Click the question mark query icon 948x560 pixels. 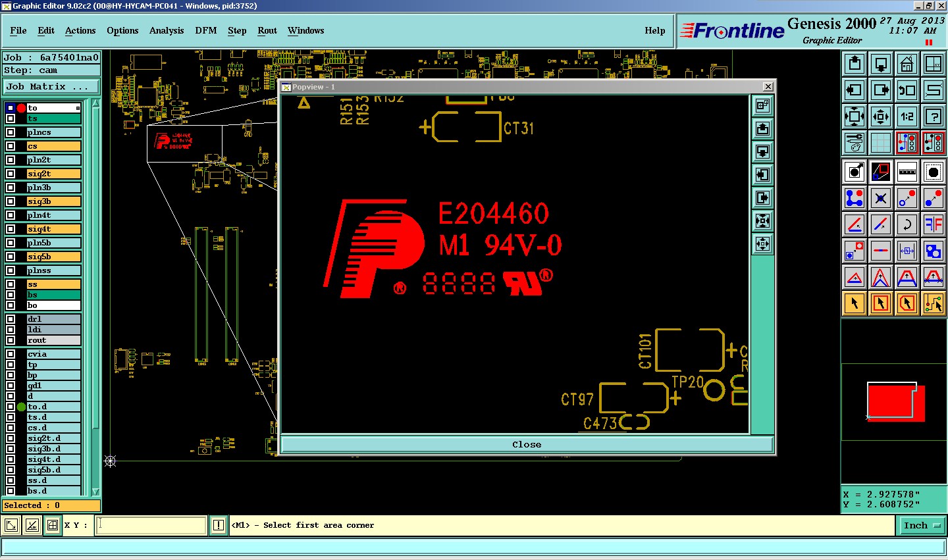(x=934, y=116)
